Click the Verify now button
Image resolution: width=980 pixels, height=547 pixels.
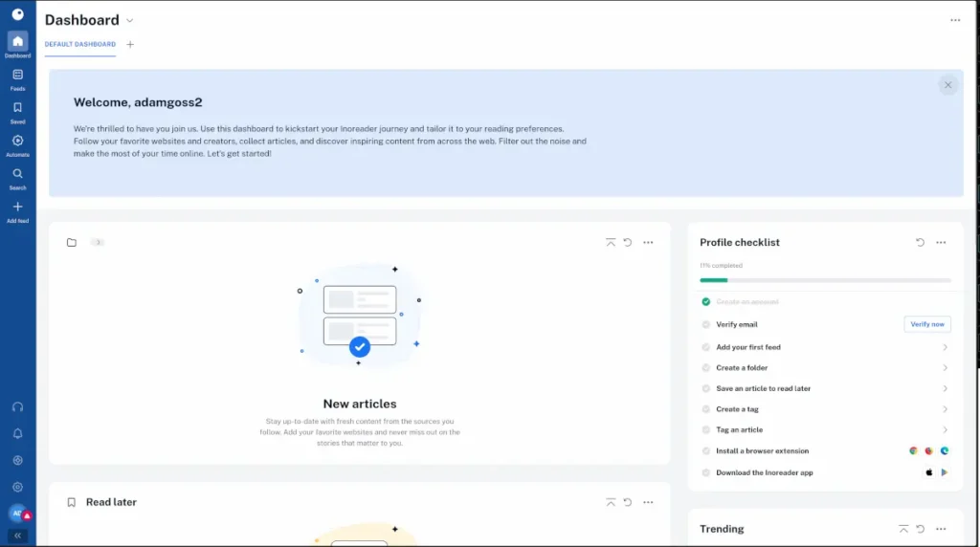pos(926,324)
